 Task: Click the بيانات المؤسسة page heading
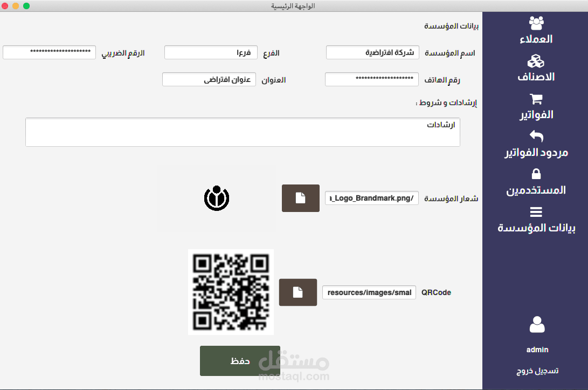451,26
